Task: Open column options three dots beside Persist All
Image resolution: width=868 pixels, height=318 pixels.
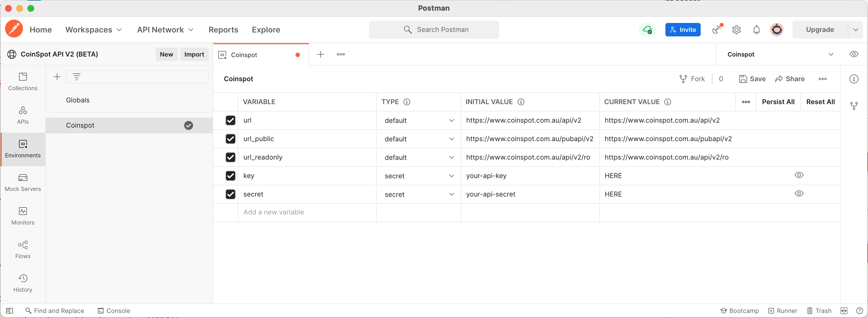Action: 746,102
